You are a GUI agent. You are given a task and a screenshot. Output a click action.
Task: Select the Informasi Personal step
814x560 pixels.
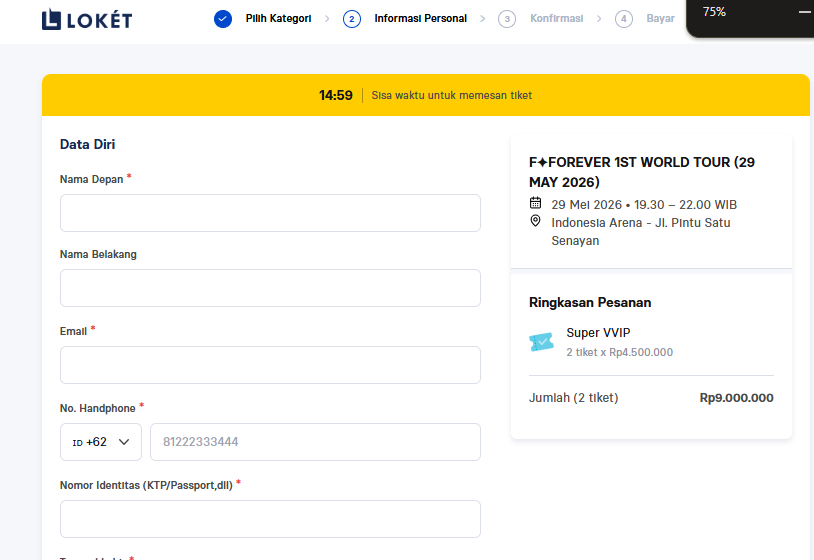[420, 19]
